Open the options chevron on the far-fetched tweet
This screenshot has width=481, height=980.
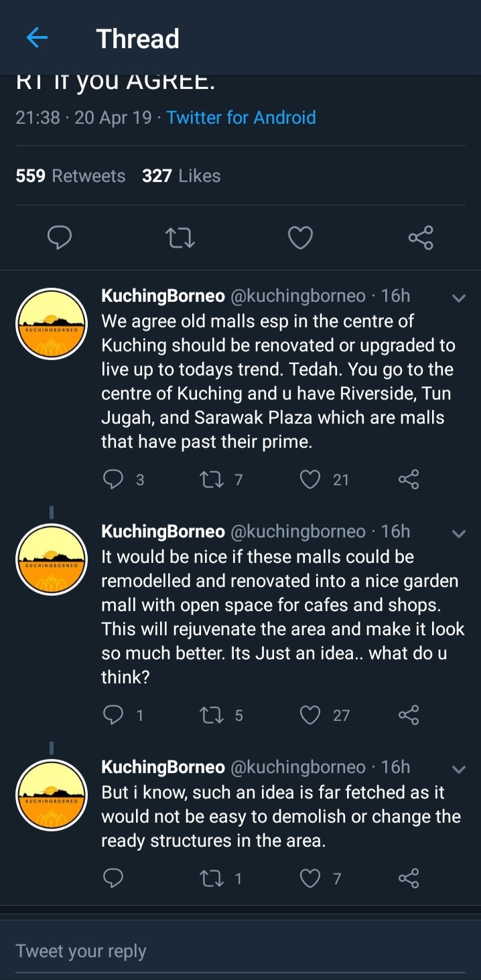pyautogui.click(x=459, y=769)
